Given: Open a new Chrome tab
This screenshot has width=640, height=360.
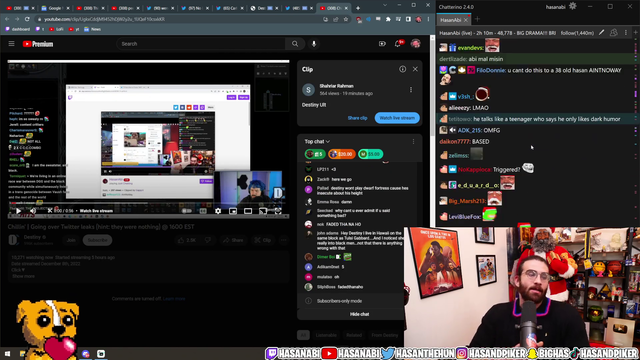Looking at the screenshot, I should (x=358, y=8).
